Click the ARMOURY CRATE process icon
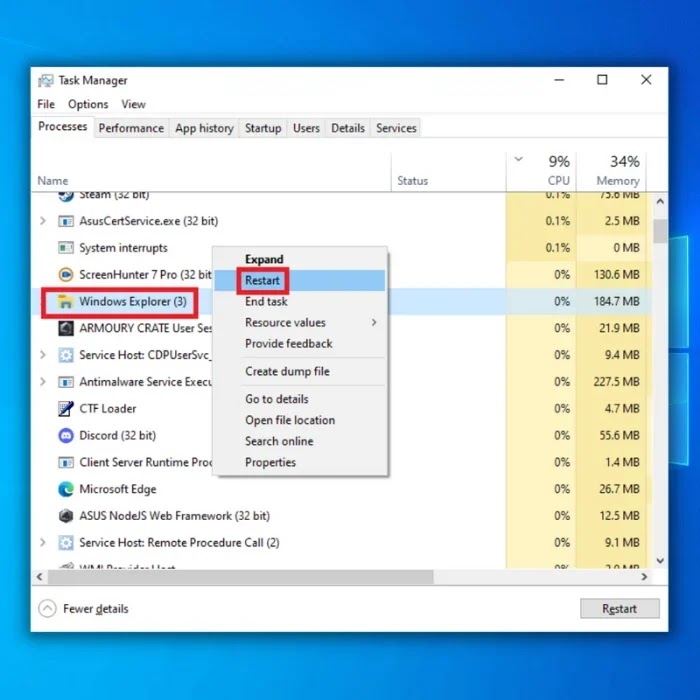Viewport: 700px width, 700px height. point(66,328)
